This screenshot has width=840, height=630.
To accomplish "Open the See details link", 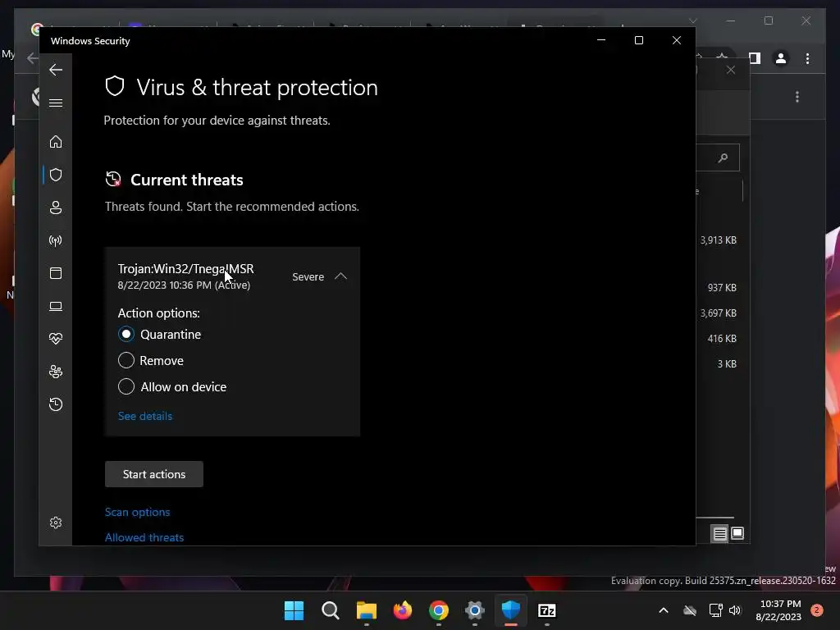I will pos(145,416).
